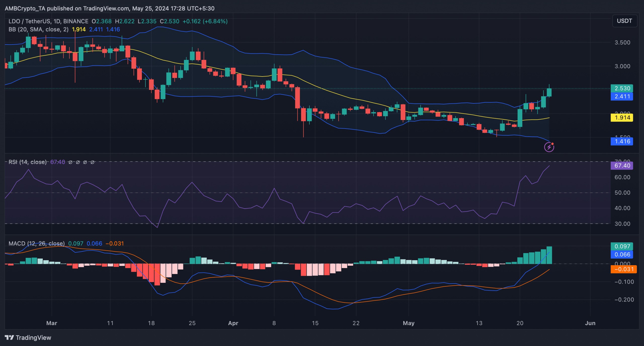This screenshot has height=346, width=644.
Task: Click the green 2.530 current price label
Action: (622, 88)
